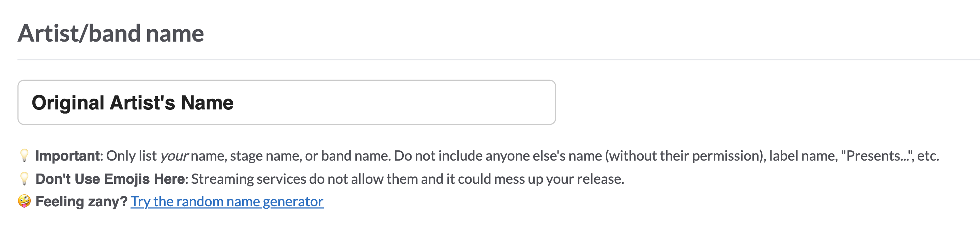
Task: Click Try the random name generator
Action: tap(227, 202)
